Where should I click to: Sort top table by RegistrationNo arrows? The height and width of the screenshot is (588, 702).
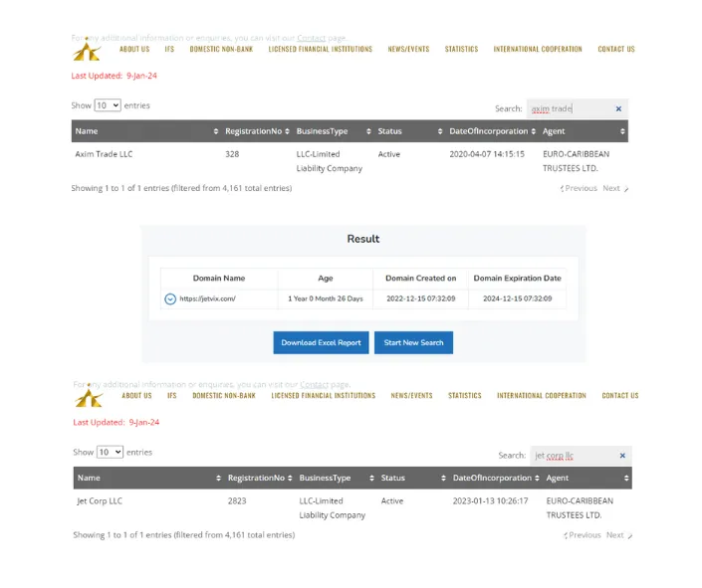(287, 131)
